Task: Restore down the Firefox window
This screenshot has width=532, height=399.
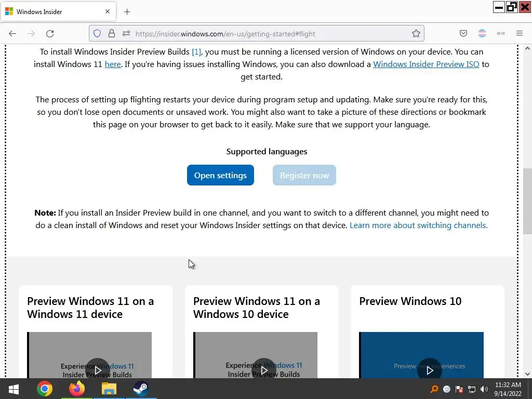Action: (512, 7)
